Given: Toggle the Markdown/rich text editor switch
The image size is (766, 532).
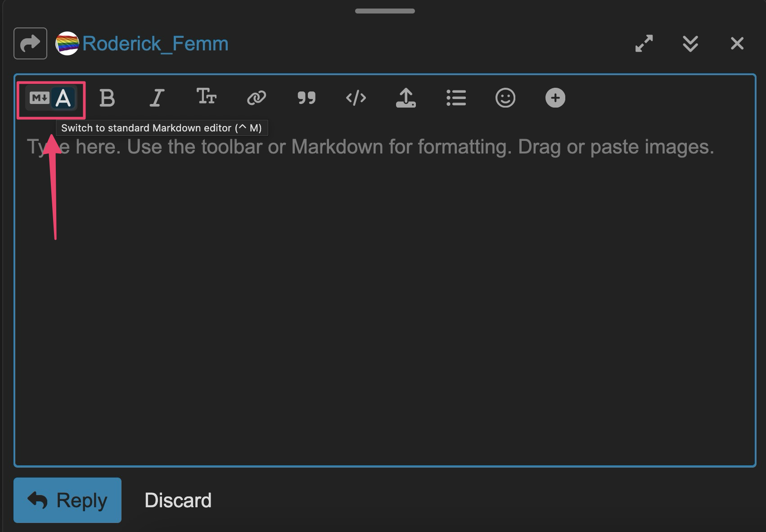Looking at the screenshot, I should [x=51, y=98].
